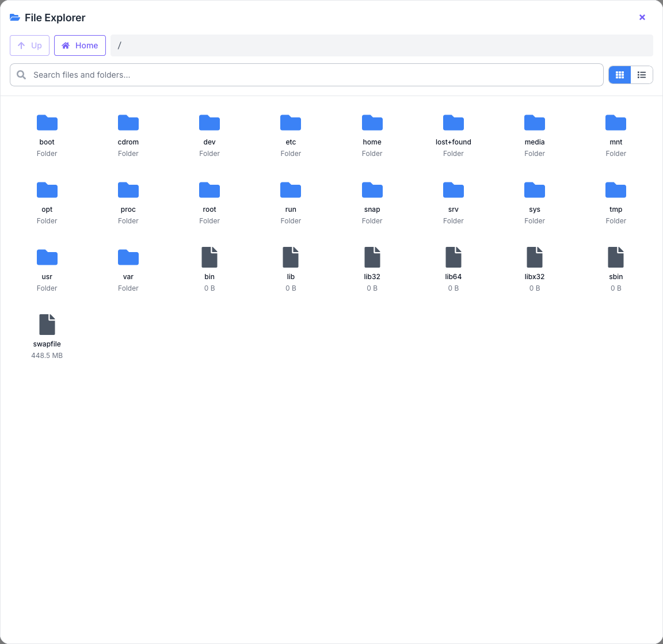663x644 pixels.
Task: Open the home folder icon
Action: [x=372, y=123]
